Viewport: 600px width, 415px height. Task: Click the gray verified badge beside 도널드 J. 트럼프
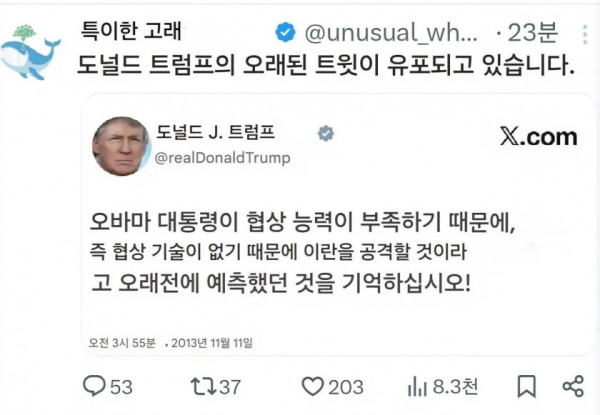(326, 133)
